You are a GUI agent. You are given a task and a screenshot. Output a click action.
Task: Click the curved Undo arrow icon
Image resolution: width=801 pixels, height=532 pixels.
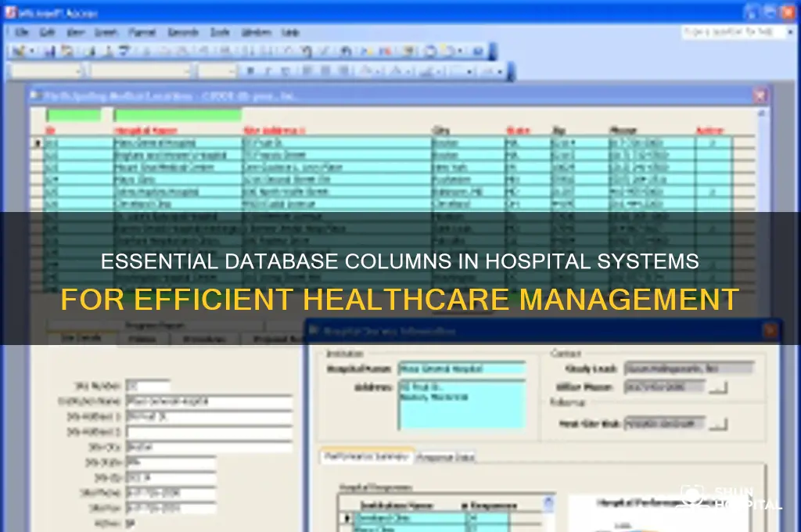point(307,51)
